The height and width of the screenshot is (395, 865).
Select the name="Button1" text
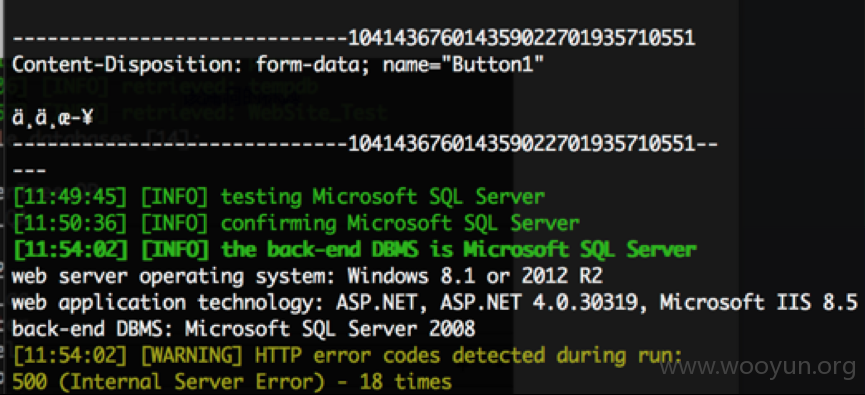click(463, 65)
